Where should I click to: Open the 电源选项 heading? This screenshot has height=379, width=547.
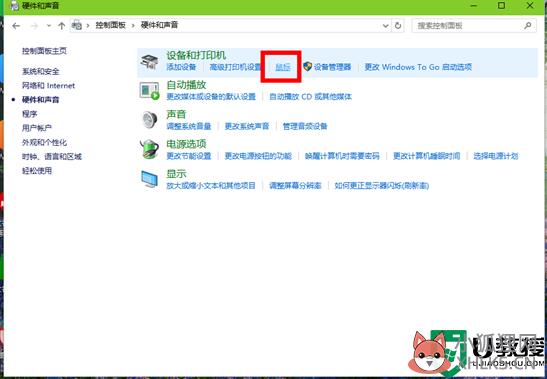[x=186, y=144]
